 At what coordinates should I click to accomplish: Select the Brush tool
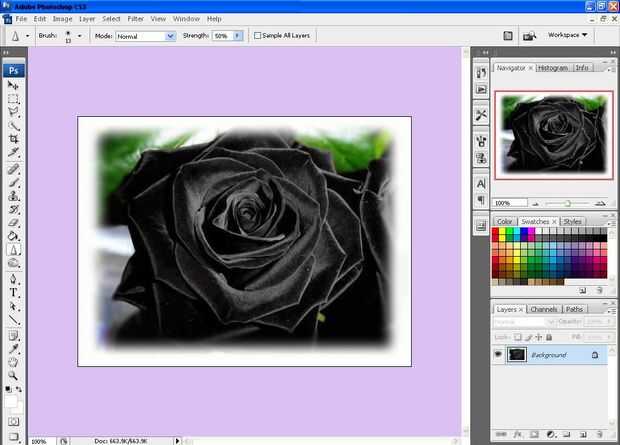tap(13, 183)
